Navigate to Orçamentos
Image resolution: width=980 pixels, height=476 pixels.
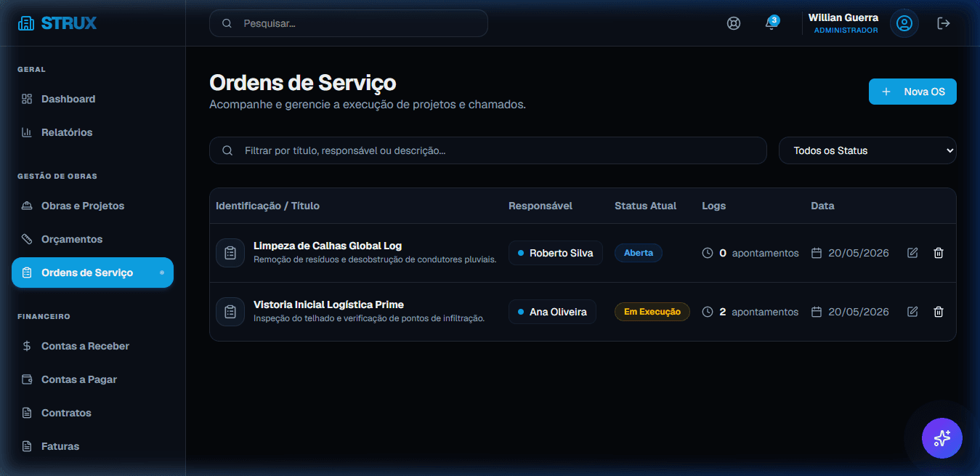[x=92, y=239]
